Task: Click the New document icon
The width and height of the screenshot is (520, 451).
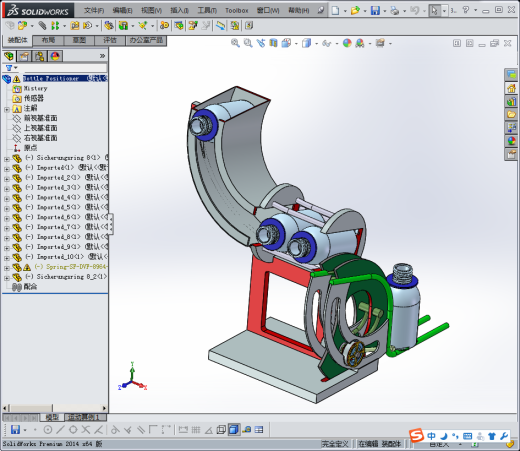Action: [x=335, y=11]
